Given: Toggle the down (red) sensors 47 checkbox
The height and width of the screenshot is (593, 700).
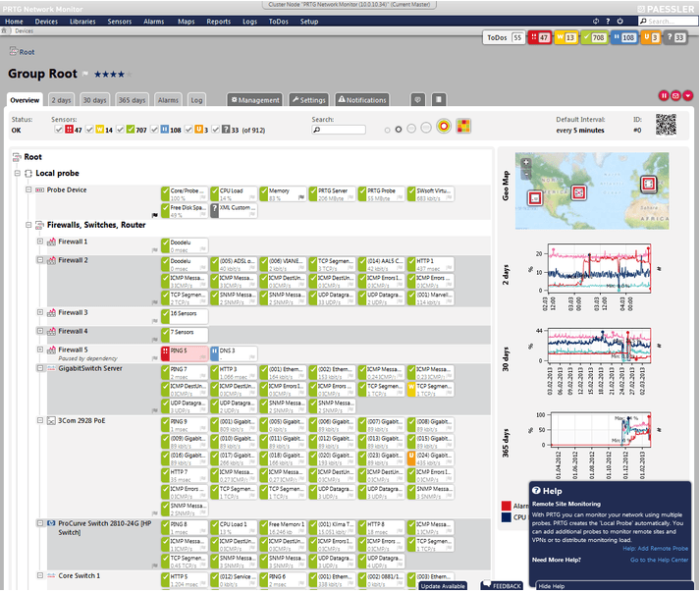Looking at the screenshot, I should click(59, 130).
